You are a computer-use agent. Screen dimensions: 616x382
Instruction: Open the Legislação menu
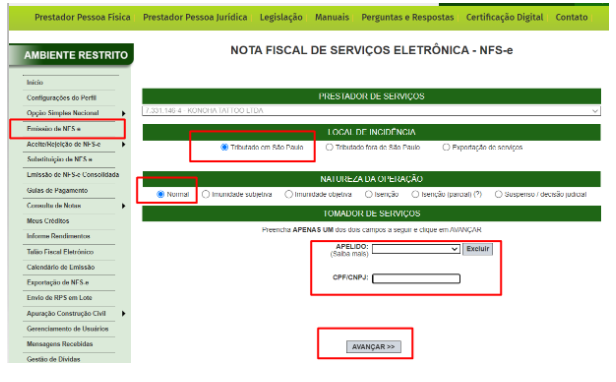click(281, 17)
